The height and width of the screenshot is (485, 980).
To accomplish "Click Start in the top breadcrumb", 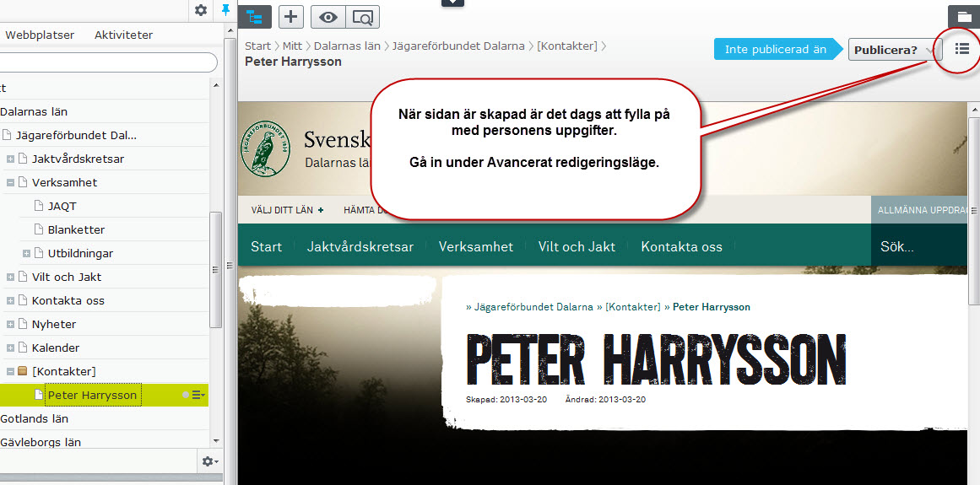I will point(257,46).
